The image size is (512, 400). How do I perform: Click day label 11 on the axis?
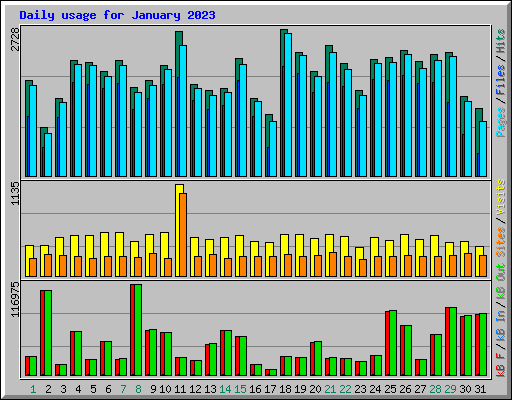[180, 389]
